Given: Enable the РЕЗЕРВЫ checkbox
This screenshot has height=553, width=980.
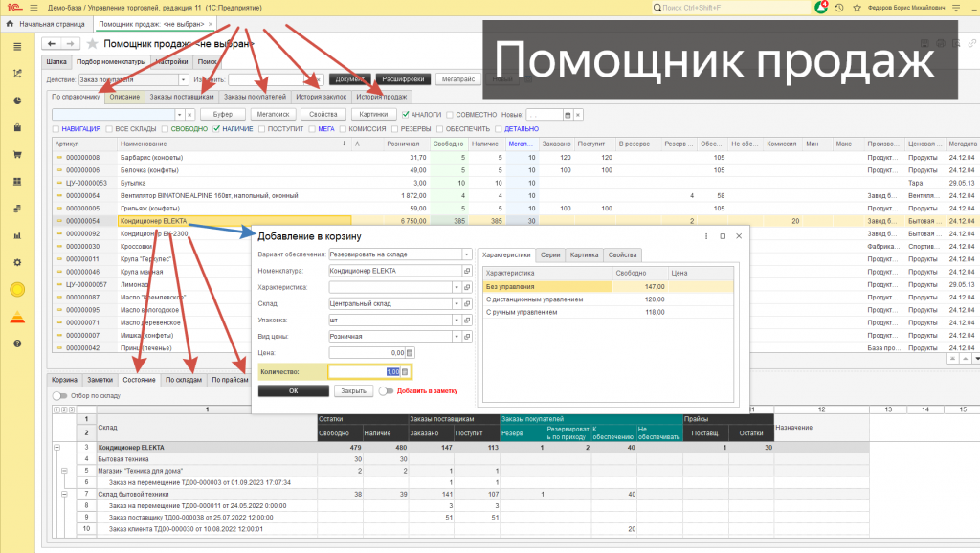Looking at the screenshot, I should click(394, 129).
